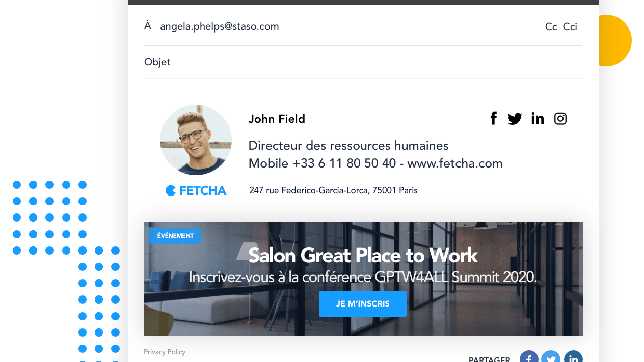
Task: Select the recipient angela.phelps@staso.com
Action: (x=220, y=26)
